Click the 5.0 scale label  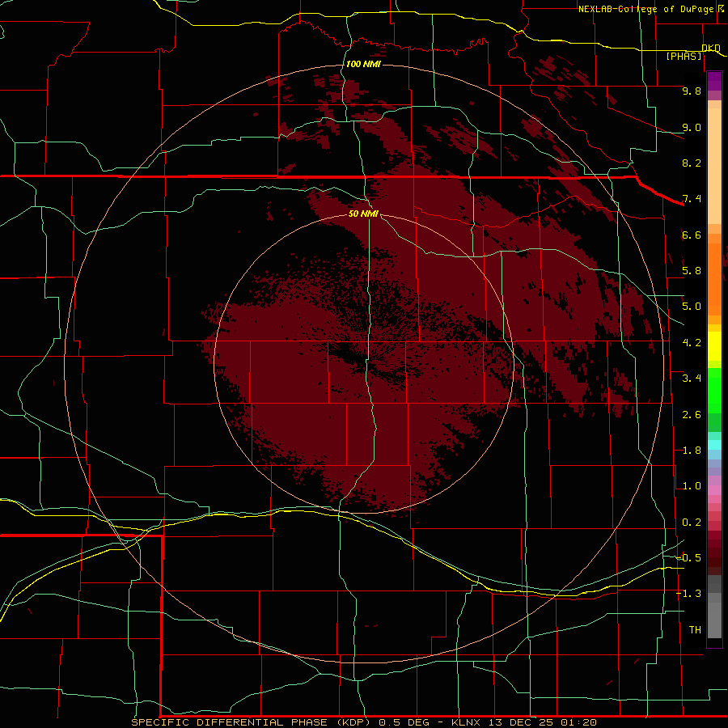(x=692, y=307)
